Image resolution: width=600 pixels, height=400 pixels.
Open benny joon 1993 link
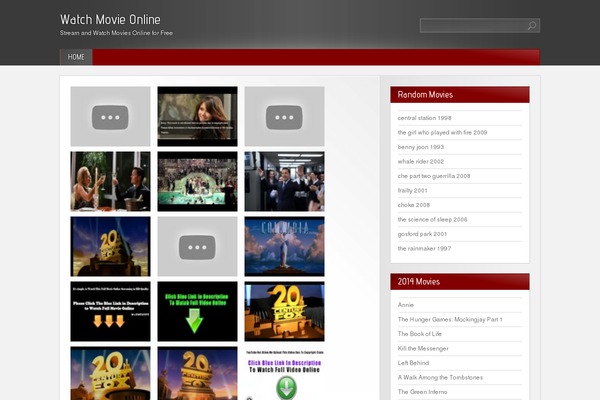[x=421, y=147]
